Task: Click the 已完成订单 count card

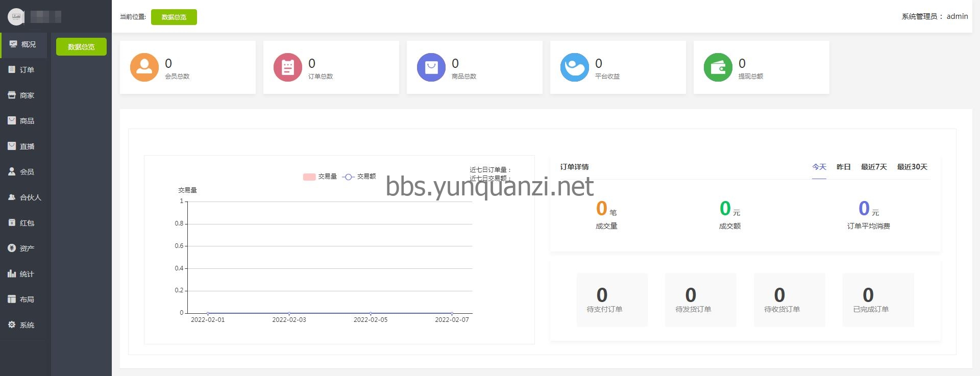Action: [878, 299]
